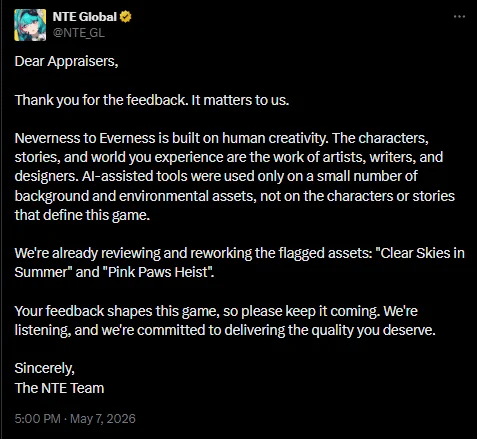
Task: Click the gold verified badge icon
Action: 126,17
